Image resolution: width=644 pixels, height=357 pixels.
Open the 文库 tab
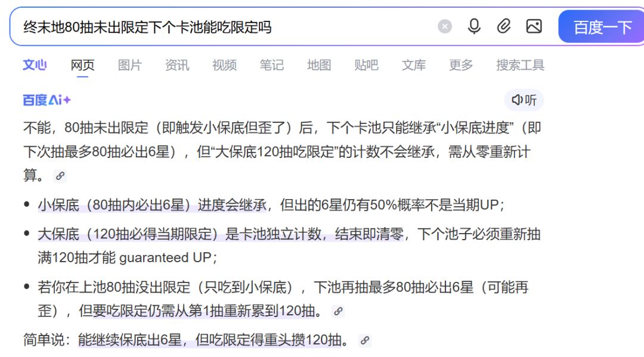(414, 65)
